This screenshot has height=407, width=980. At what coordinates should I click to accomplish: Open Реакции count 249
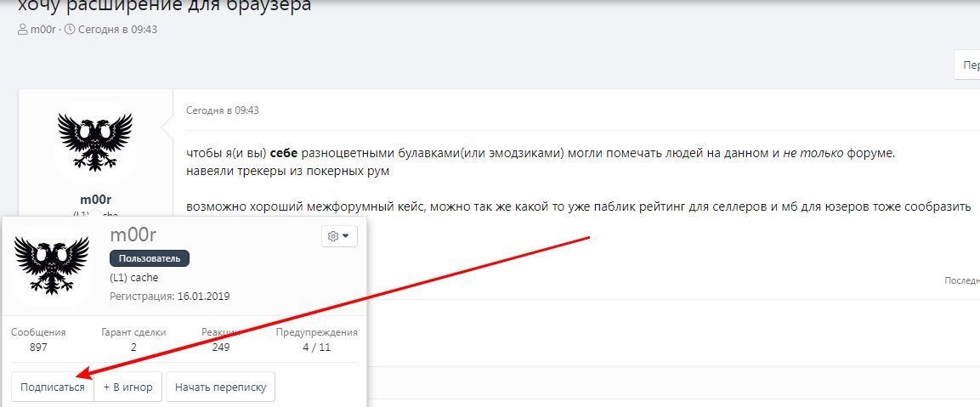pos(221,347)
